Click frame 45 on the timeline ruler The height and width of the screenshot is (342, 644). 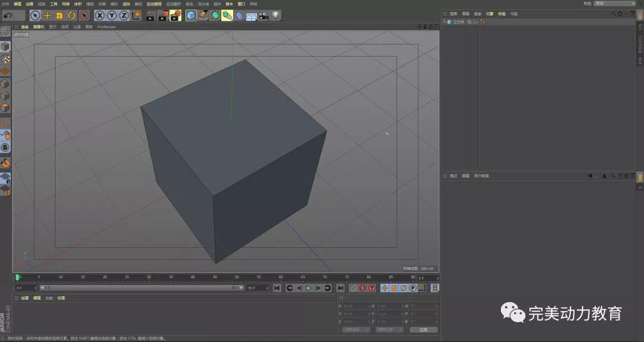point(215,278)
